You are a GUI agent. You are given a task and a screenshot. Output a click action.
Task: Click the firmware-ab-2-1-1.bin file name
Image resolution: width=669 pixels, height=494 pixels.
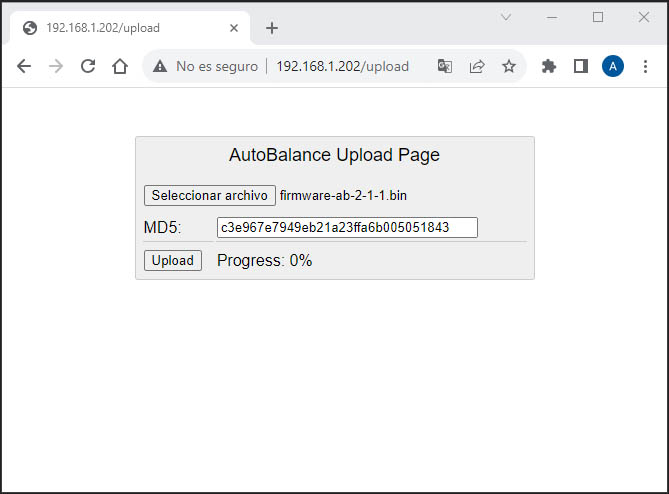tap(343, 195)
